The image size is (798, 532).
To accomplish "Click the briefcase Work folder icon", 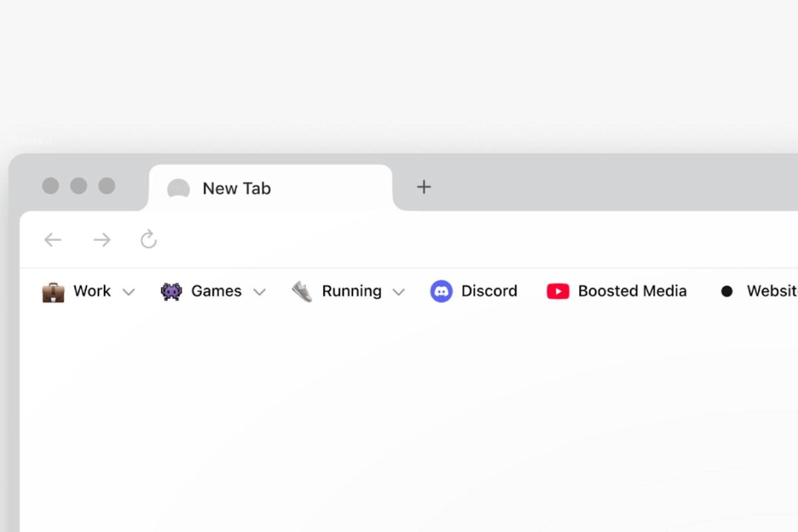I will pos(53,292).
